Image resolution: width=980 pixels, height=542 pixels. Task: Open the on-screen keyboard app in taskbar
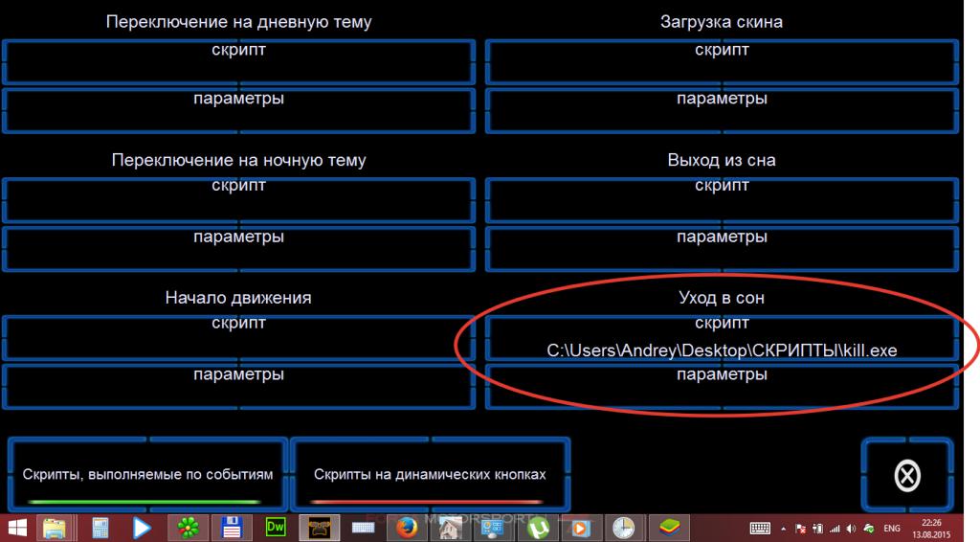(363, 529)
